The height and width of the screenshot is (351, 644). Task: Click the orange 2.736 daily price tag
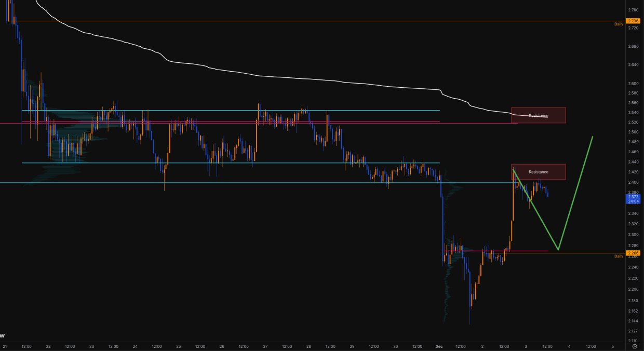pyautogui.click(x=634, y=21)
